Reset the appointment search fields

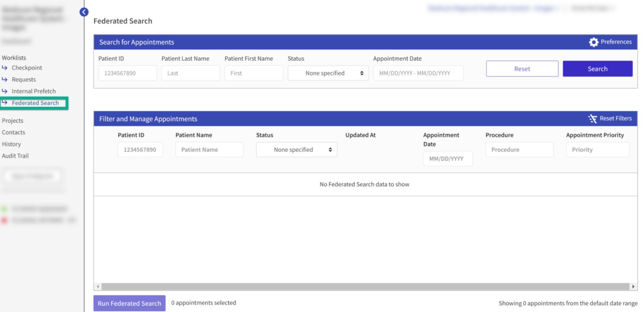[x=522, y=68]
